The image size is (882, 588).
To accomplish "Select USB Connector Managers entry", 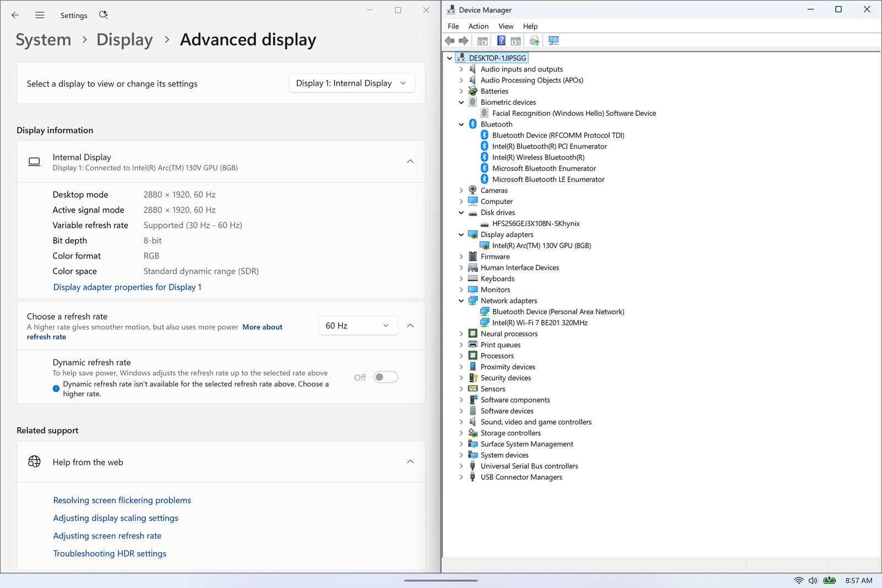I will click(x=521, y=477).
